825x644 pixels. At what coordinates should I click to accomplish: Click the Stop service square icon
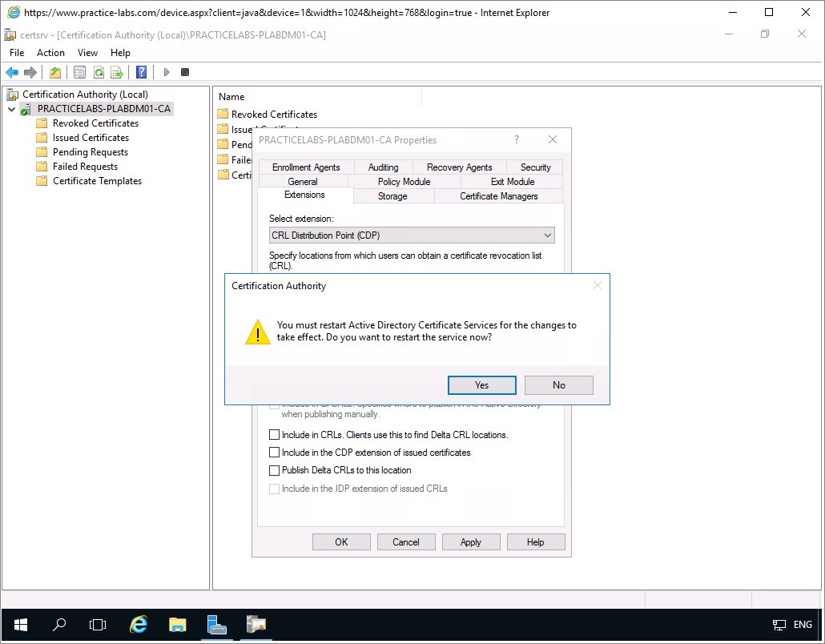[185, 72]
